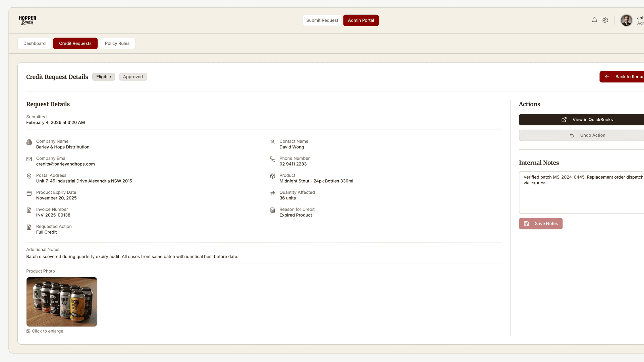Click the notifications bell icon
This screenshot has width=644, height=362.
(594, 20)
